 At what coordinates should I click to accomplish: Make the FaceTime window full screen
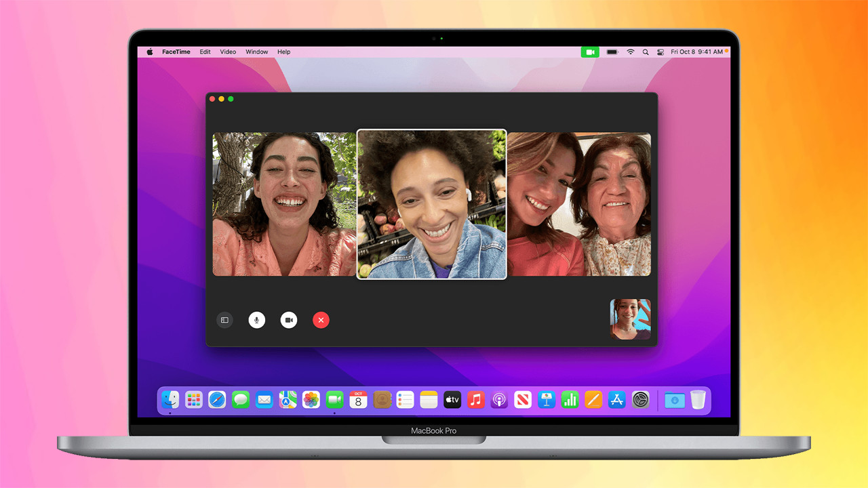pos(231,99)
